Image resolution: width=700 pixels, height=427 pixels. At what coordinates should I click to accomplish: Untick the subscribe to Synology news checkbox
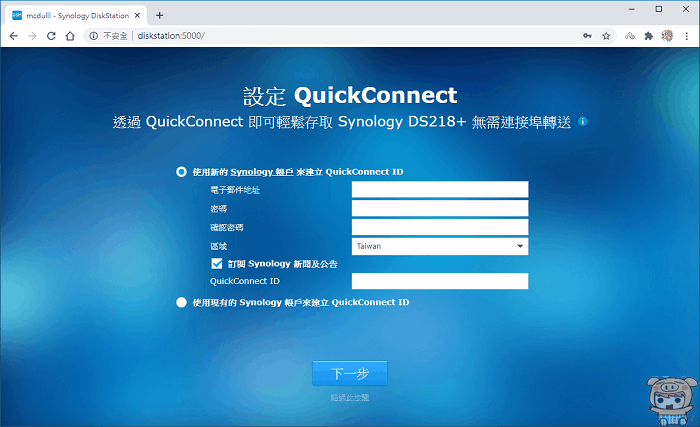point(217,264)
